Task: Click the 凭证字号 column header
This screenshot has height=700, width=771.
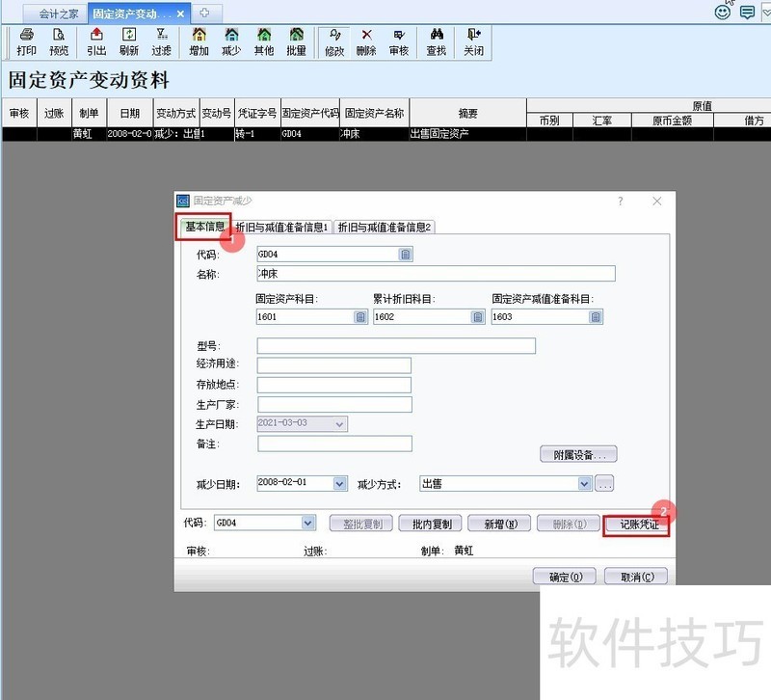Action: [x=257, y=113]
